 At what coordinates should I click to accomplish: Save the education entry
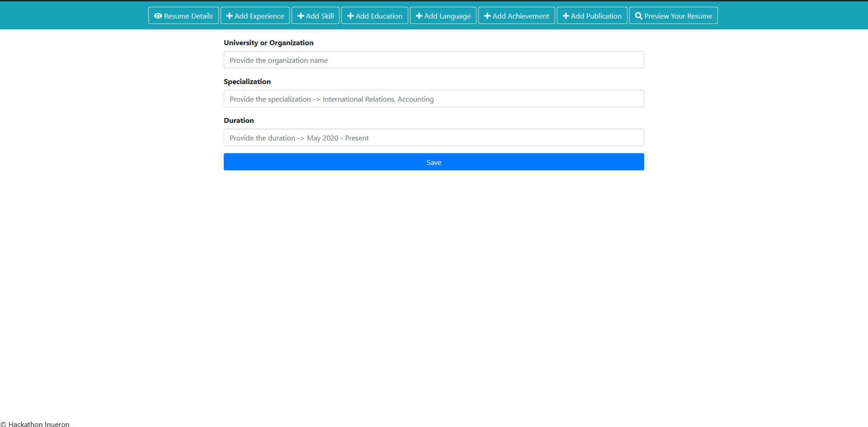click(434, 162)
